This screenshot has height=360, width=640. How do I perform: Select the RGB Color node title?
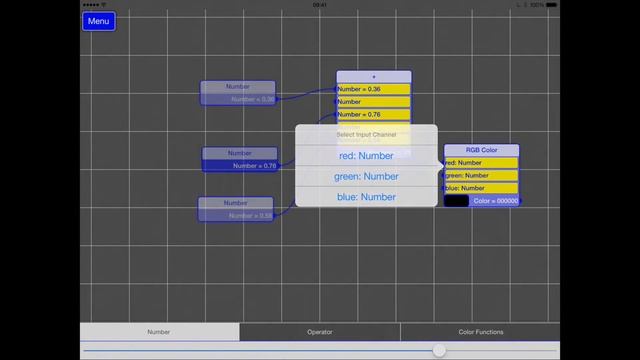pos(482,150)
